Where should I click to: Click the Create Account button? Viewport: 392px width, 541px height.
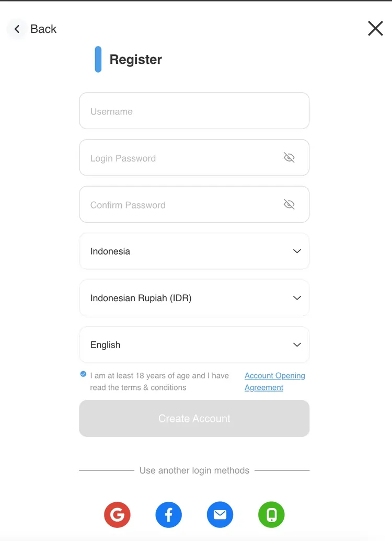point(194,419)
